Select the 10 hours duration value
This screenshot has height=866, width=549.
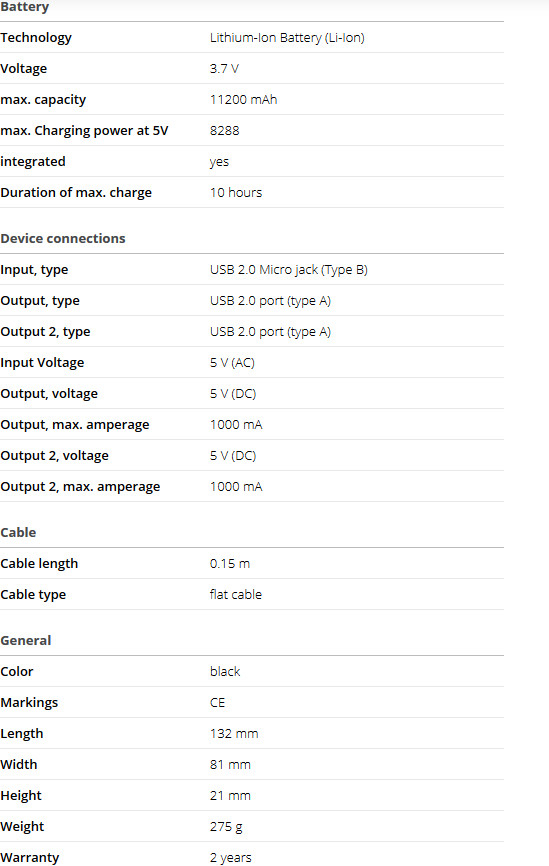[236, 192]
